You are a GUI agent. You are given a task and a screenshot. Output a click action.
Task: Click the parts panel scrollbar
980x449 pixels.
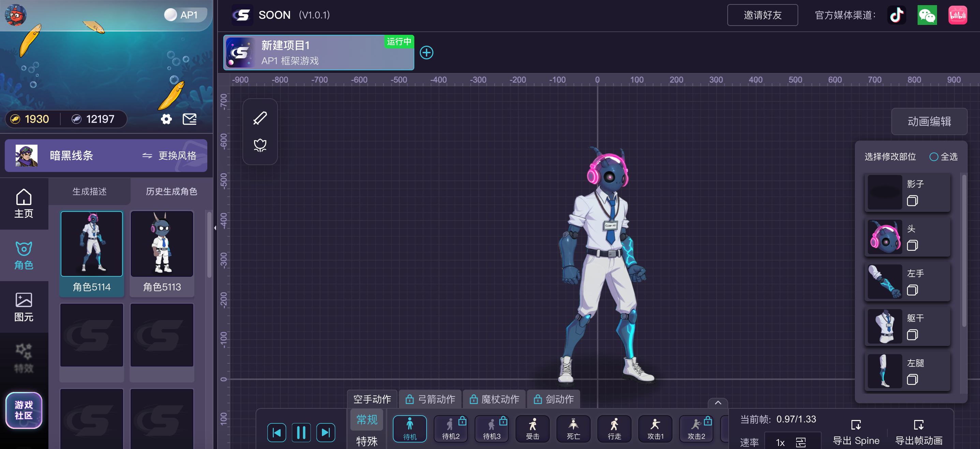[x=964, y=251]
